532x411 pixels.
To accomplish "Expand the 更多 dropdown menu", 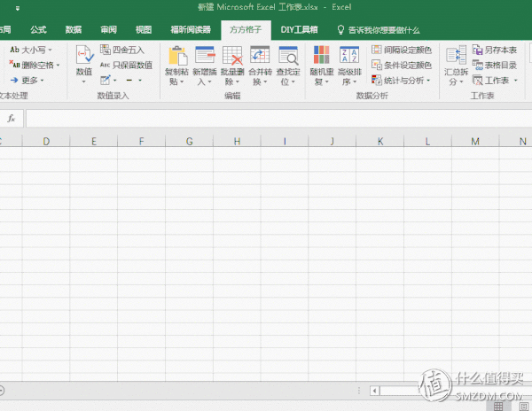I will click(27, 80).
